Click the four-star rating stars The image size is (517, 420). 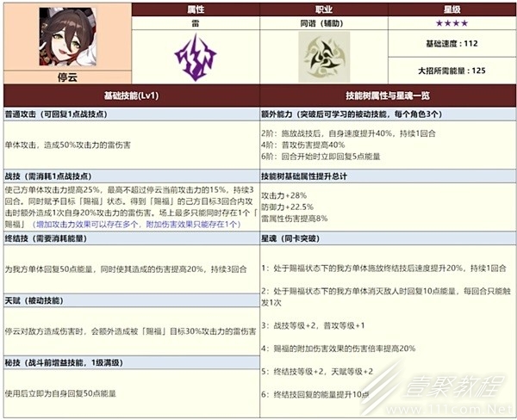coord(452,23)
